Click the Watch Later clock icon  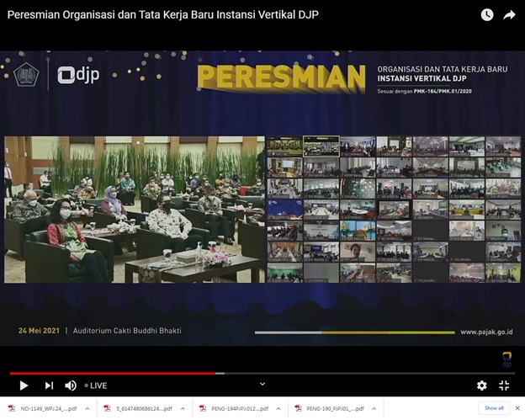tap(487, 15)
